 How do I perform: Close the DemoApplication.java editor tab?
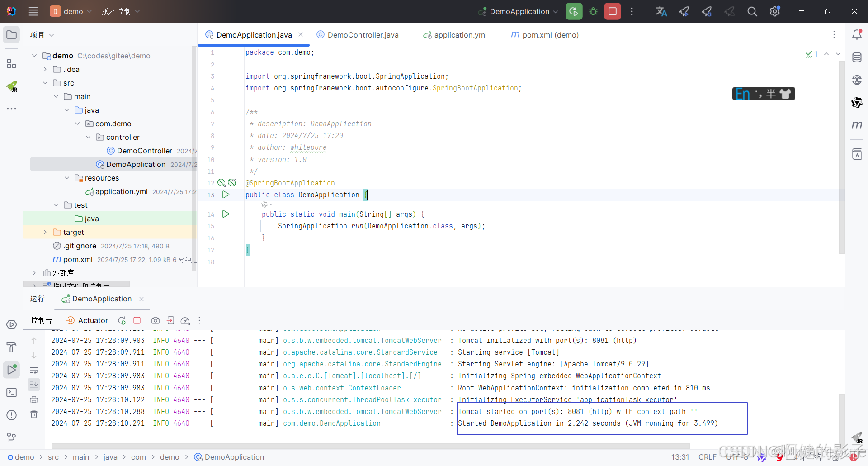click(x=301, y=34)
